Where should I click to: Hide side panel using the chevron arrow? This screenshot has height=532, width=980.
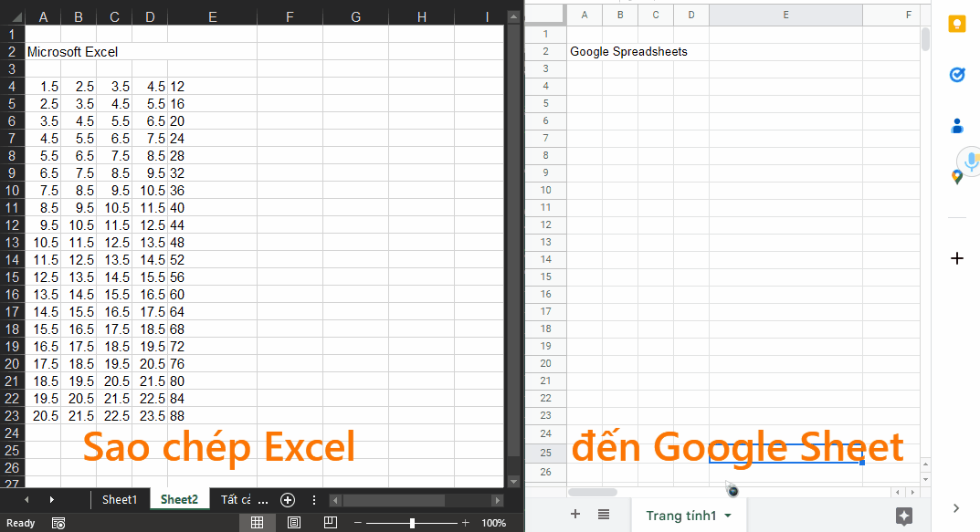point(956,508)
